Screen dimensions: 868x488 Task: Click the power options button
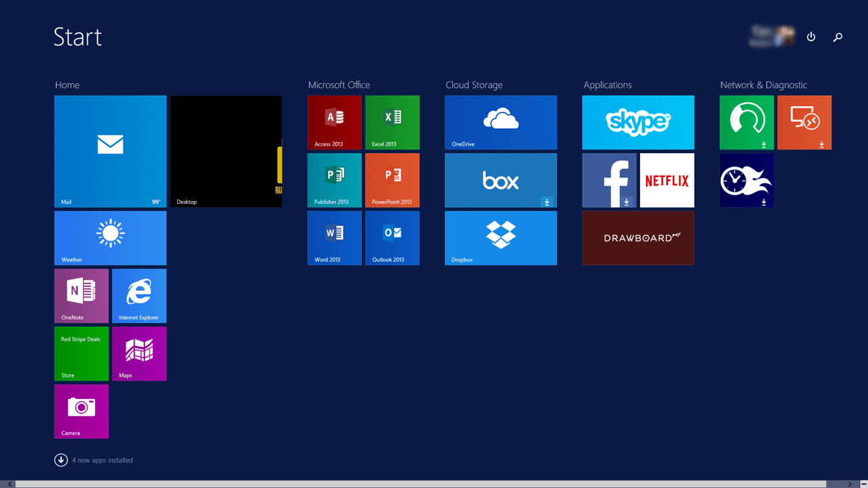pos(811,37)
